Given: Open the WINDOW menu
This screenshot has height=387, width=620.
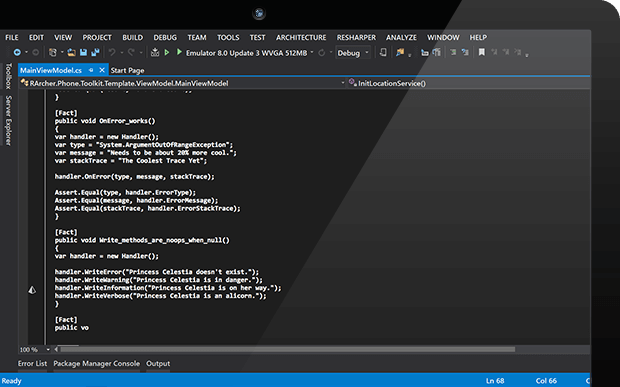Looking at the screenshot, I should (x=443, y=38).
